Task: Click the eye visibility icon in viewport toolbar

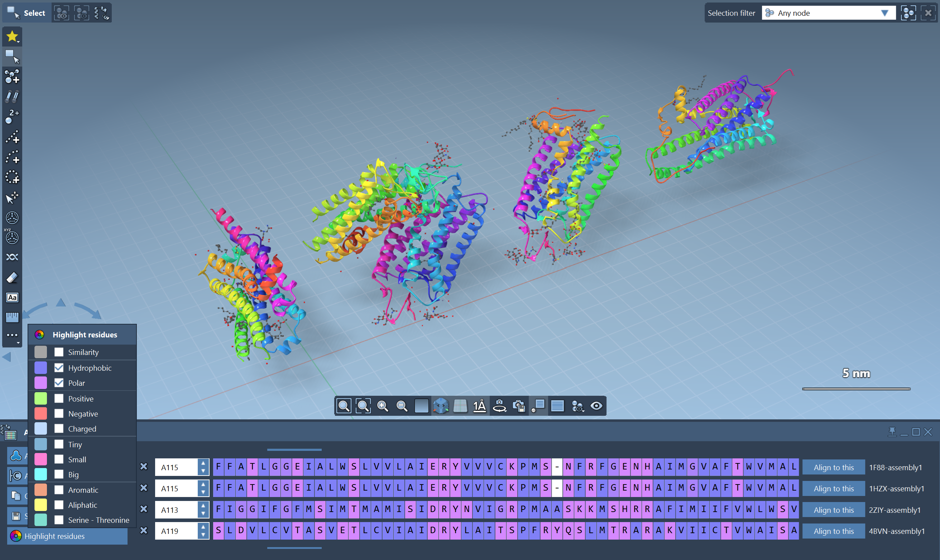Action: (x=596, y=406)
